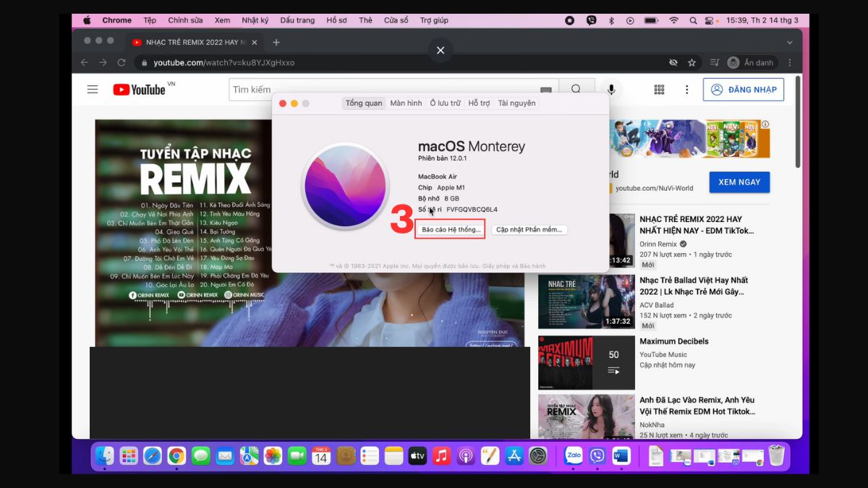Launch Apple TV from the Dock
Image resolution: width=868 pixels, height=488 pixels.
pyautogui.click(x=417, y=456)
